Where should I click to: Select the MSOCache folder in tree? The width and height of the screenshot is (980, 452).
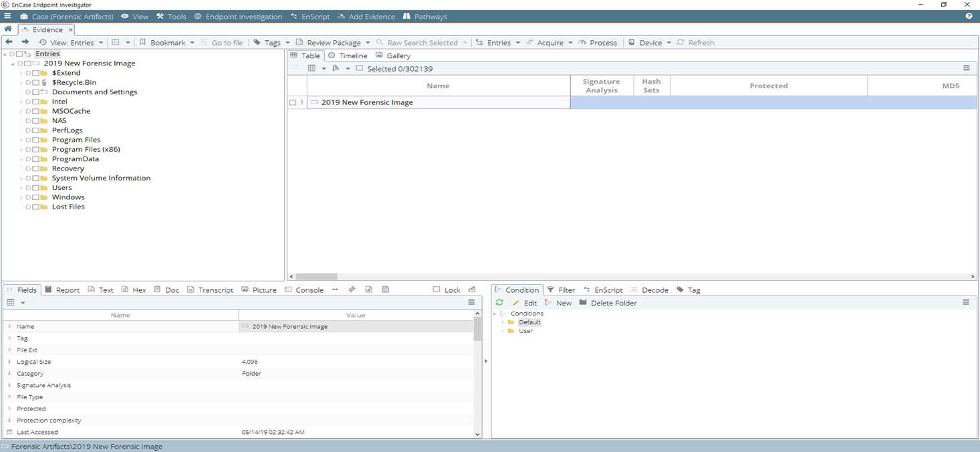71,111
